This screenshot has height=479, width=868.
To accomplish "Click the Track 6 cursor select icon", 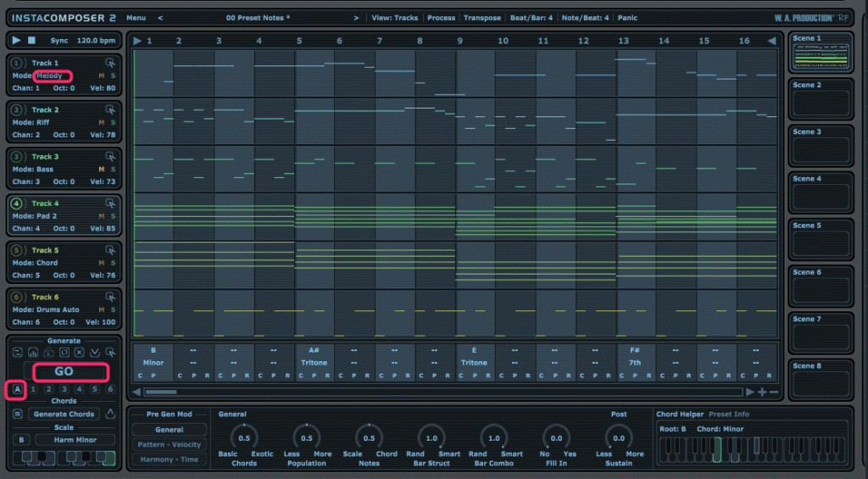I will (110, 297).
